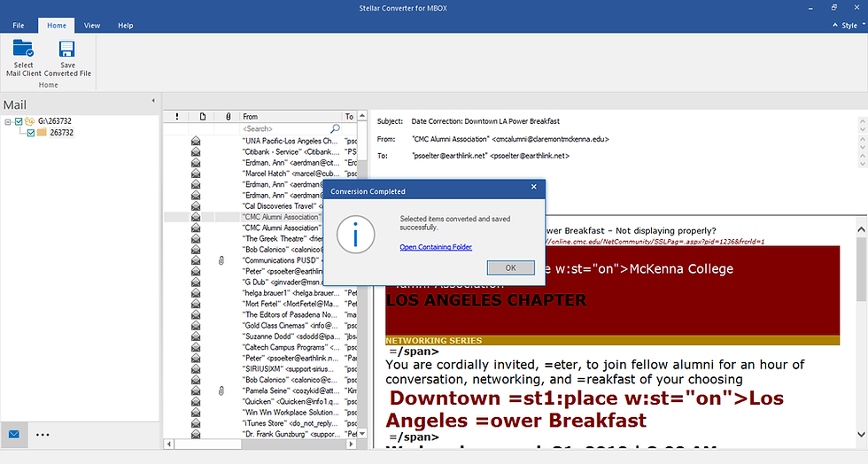Image resolution: width=868 pixels, height=464 pixels.
Task: Click preview pane scroll down arrow
Action: [x=861, y=435]
